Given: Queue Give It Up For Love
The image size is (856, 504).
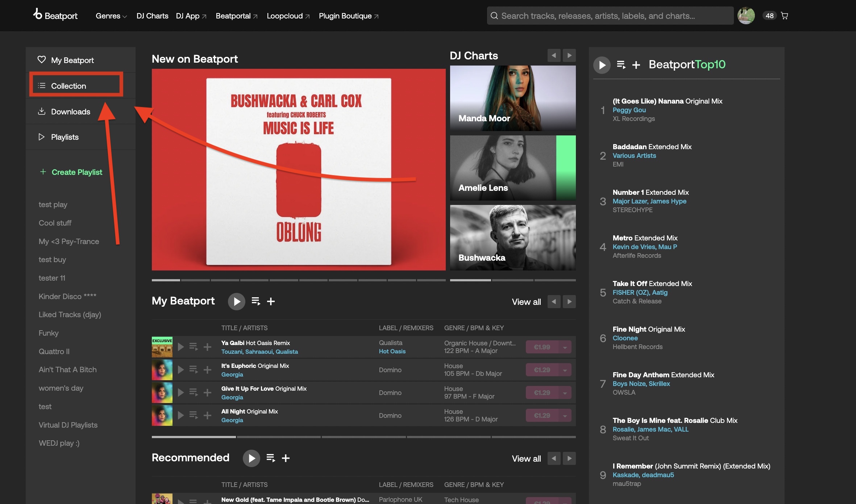Looking at the screenshot, I should coord(194,392).
